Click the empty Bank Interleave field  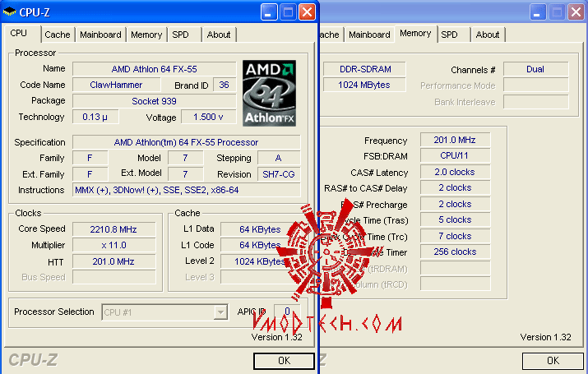point(535,102)
